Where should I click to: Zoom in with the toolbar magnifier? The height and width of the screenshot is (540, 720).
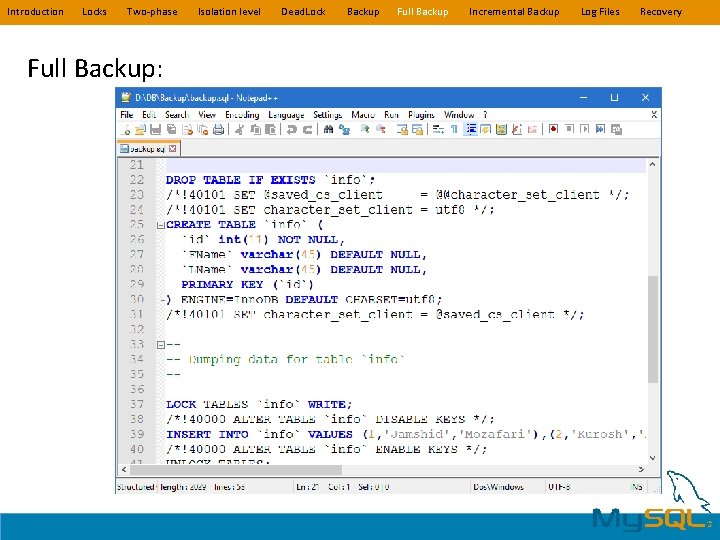(x=365, y=129)
